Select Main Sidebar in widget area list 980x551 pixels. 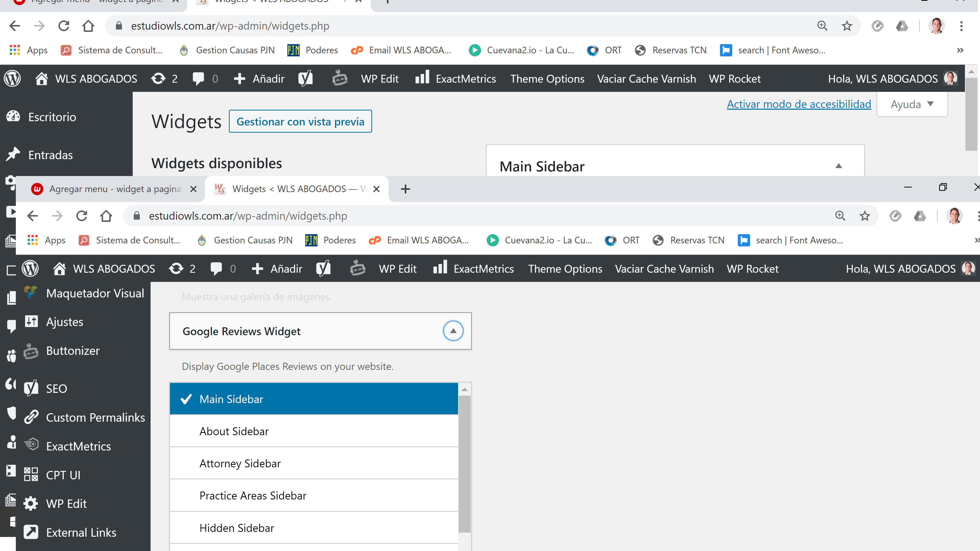(x=314, y=399)
